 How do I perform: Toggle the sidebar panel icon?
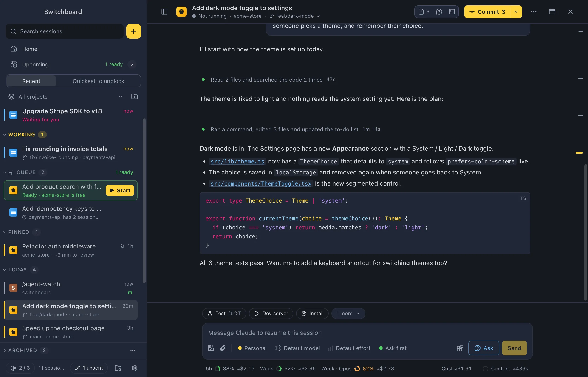pos(164,11)
